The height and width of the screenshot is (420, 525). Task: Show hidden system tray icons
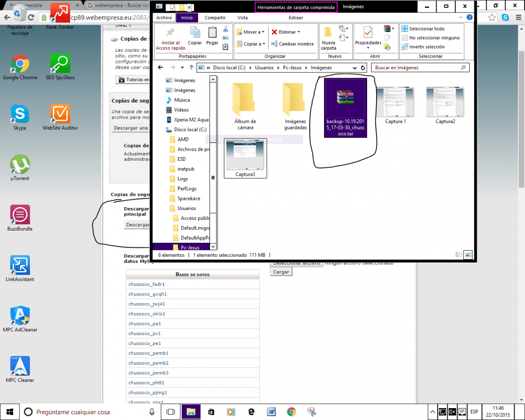point(432,411)
